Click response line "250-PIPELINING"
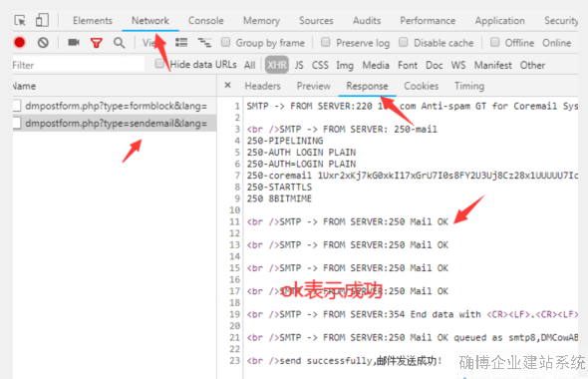Image resolution: width=588 pixels, height=379 pixels. 285,141
